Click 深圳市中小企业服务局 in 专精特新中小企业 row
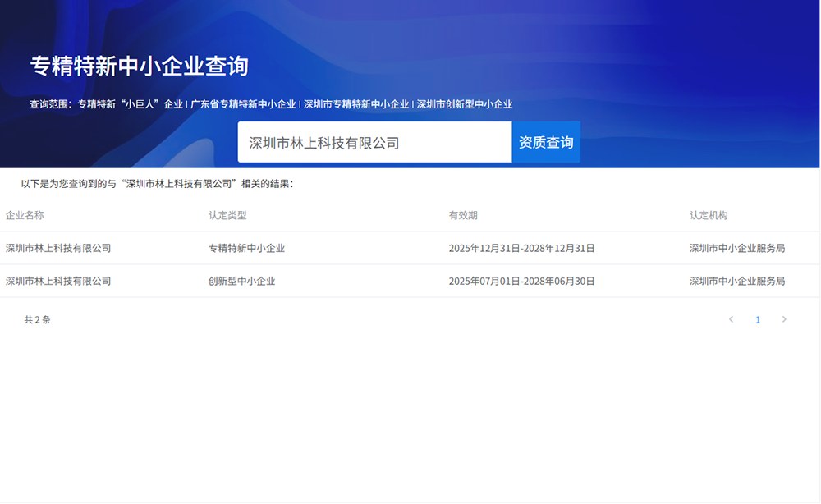This screenshot has height=504, width=821. pyautogui.click(x=737, y=248)
